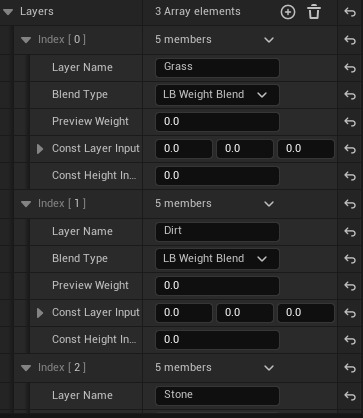Viewport: 363px width, 418px height.
Task: Reset Index 0 Blend Type to default
Action: [350, 95]
